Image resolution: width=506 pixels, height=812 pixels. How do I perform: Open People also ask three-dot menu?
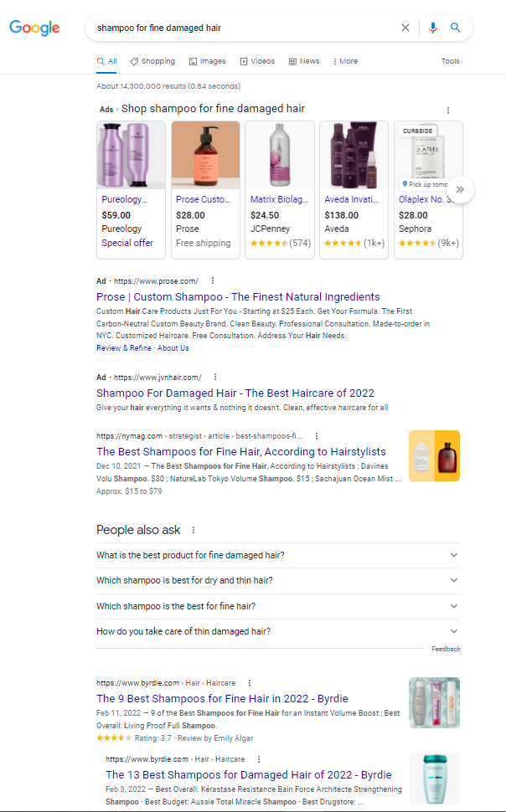pos(194,530)
